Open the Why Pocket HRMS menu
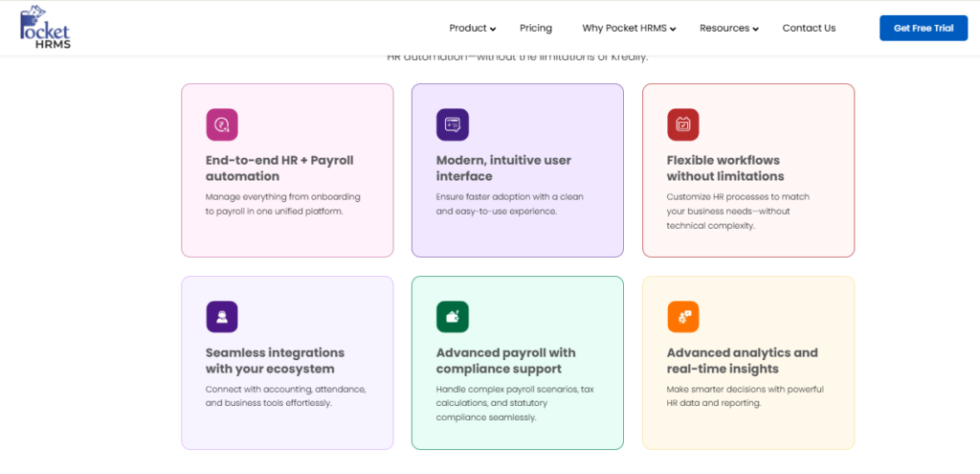 (625, 28)
